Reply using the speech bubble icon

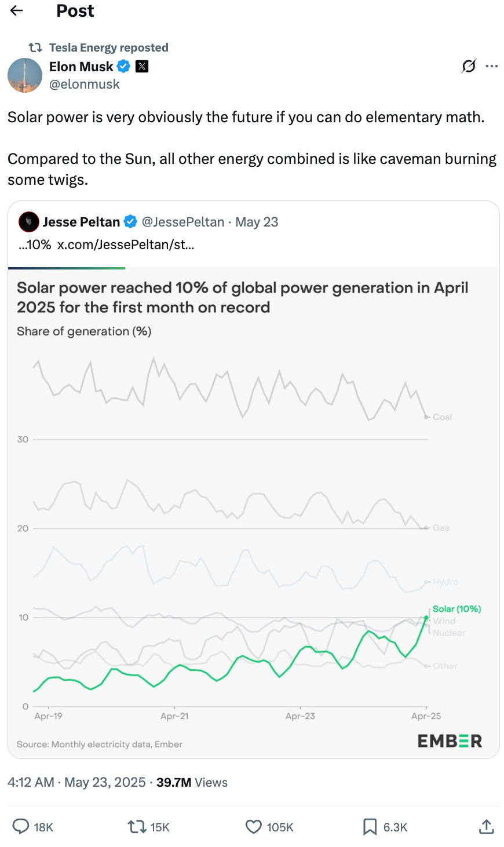(x=21, y=826)
